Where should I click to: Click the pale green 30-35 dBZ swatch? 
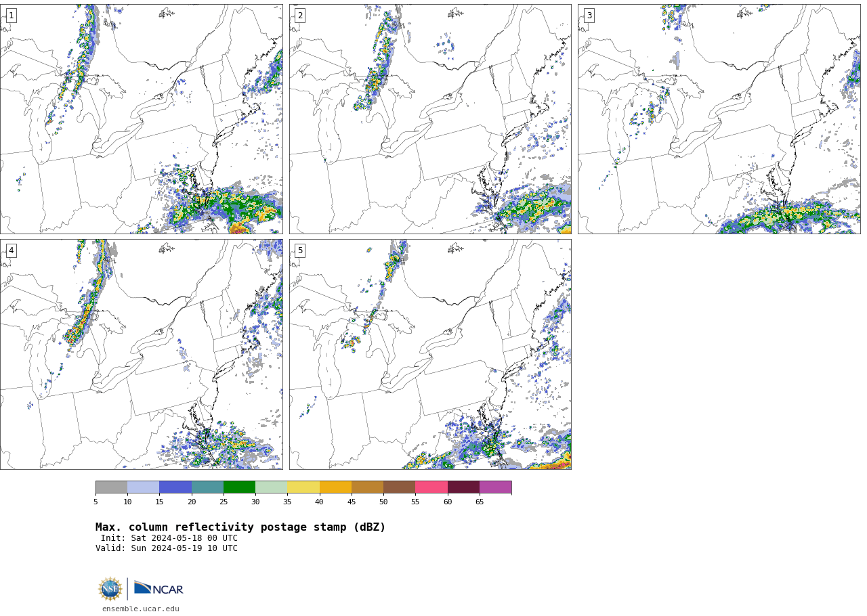click(x=271, y=487)
